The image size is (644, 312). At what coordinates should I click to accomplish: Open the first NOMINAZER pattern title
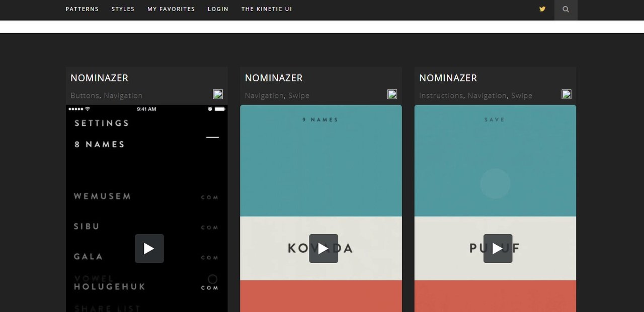[99, 78]
